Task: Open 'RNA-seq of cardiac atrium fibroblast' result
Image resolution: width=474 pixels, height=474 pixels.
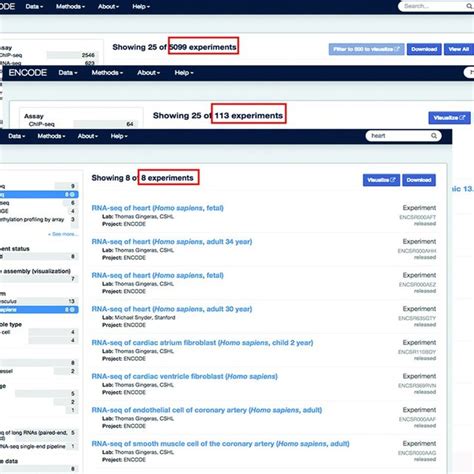Action: pyautogui.click(x=202, y=343)
